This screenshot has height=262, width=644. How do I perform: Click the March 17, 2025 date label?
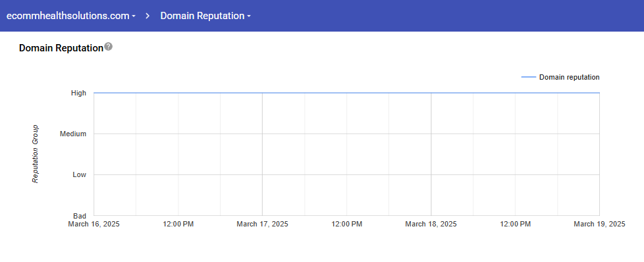[263, 224]
